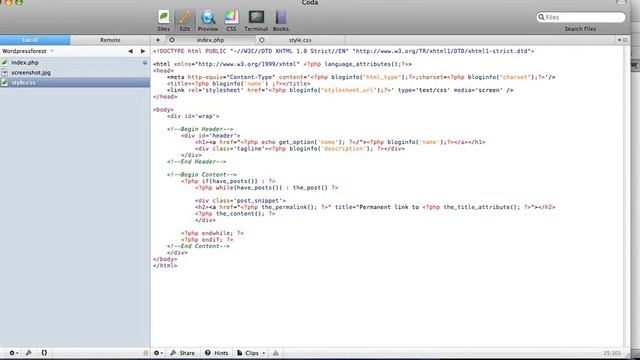640x360 pixels.
Task: Switch to the style.css editor tab
Action: [x=300, y=40]
